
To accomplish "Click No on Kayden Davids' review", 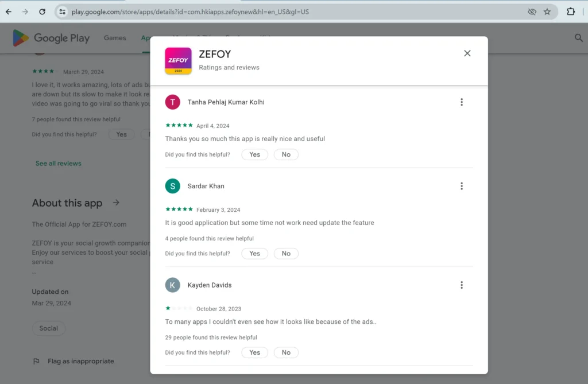I will 286,352.
